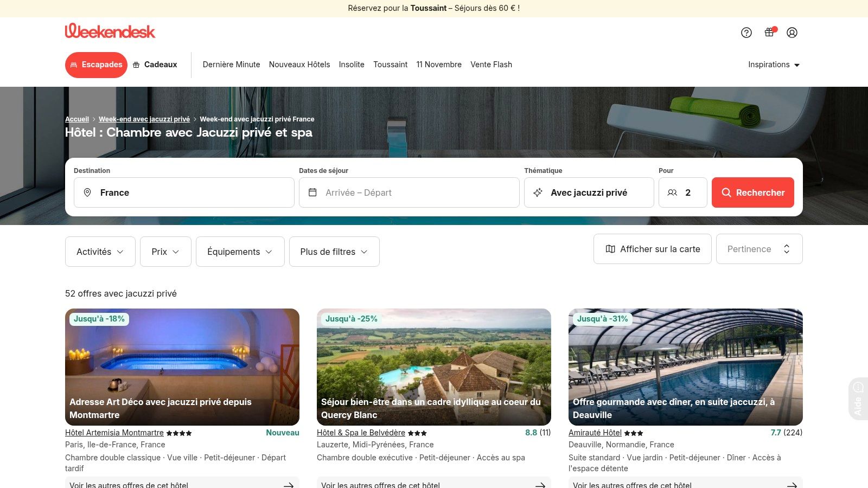Open the Pertinence sort selector

coord(759,249)
